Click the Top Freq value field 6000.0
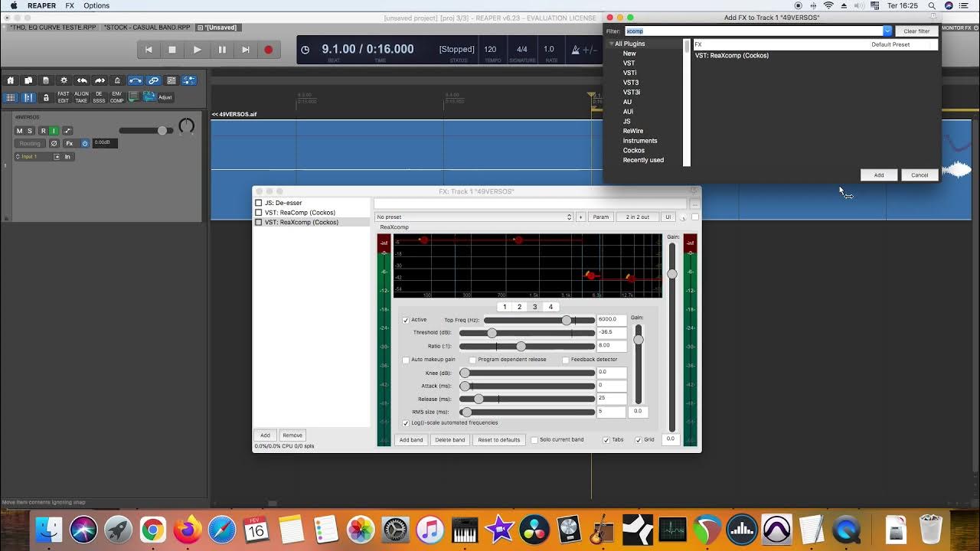 coord(612,319)
